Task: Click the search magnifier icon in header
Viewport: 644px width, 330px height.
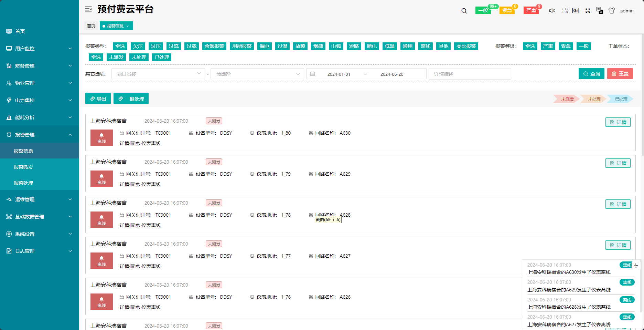Action: pyautogui.click(x=464, y=11)
